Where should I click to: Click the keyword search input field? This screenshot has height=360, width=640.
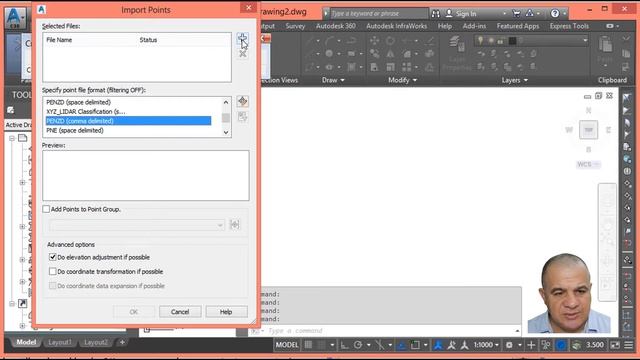[x=379, y=13]
